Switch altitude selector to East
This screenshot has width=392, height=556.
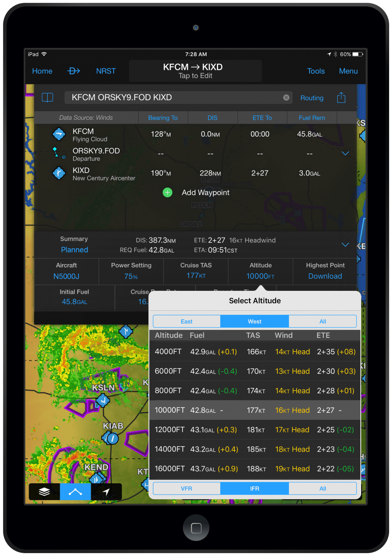tap(186, 321)
